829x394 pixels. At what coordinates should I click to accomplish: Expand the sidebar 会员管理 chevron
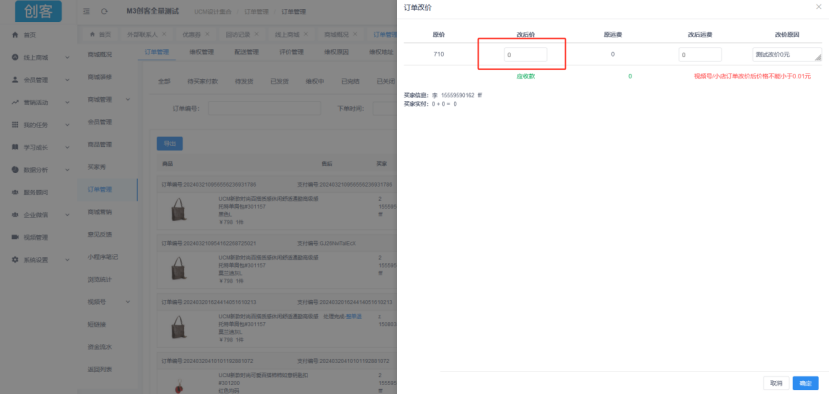(x=67, y=80)
